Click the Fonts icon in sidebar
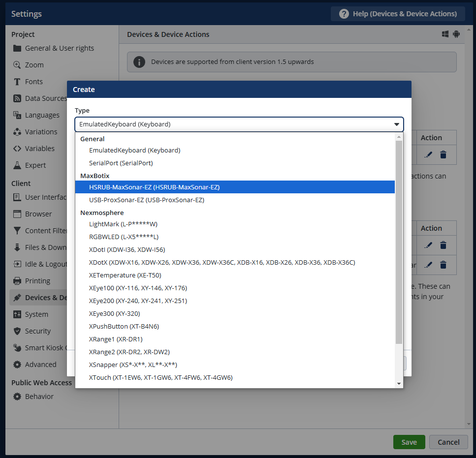 (17, 82)
